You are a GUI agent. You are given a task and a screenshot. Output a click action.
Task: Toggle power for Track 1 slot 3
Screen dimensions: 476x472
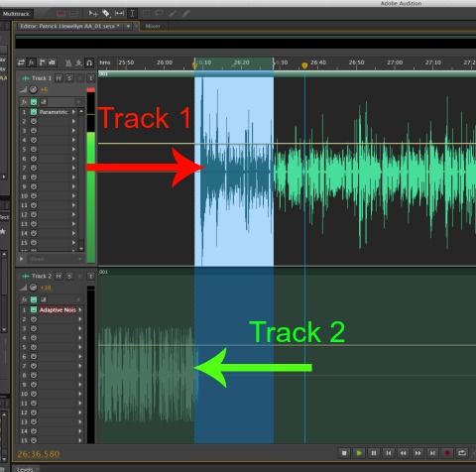pos(34,131)
